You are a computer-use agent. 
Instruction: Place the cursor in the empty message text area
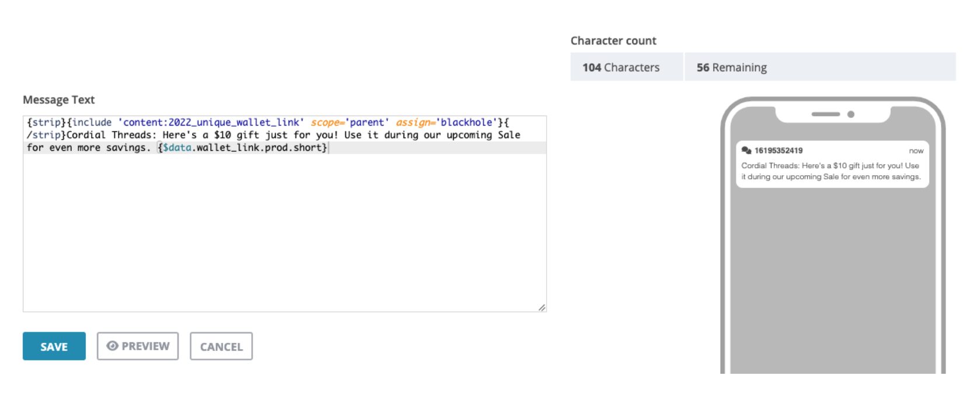coord(284,234)
